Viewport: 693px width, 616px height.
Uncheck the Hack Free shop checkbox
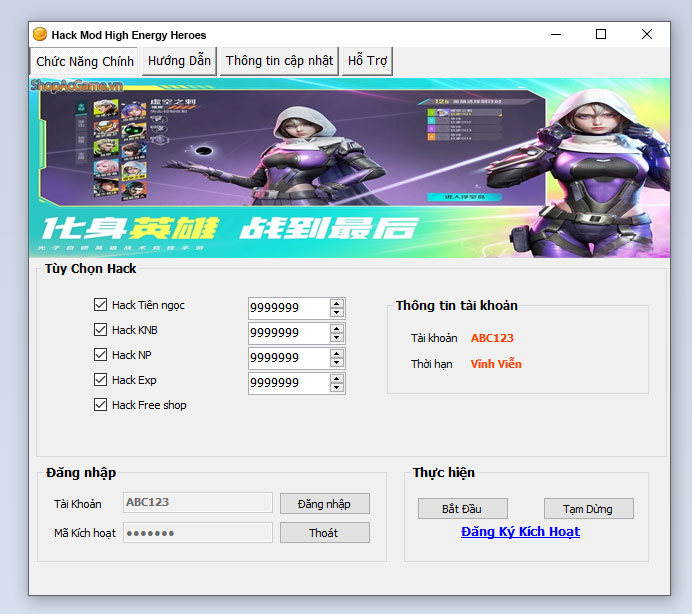tap(100, 405)
